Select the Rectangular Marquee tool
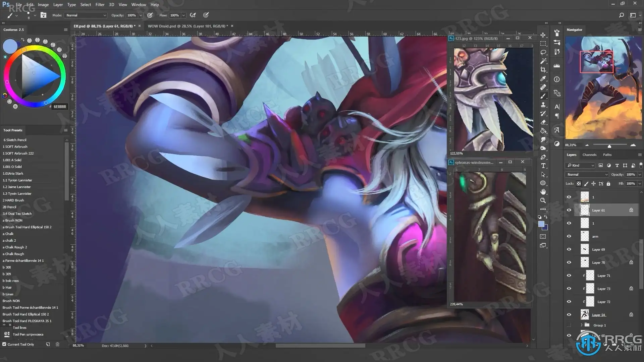Image resolution: width=644 pixels, height=362 pixels. 543,44
